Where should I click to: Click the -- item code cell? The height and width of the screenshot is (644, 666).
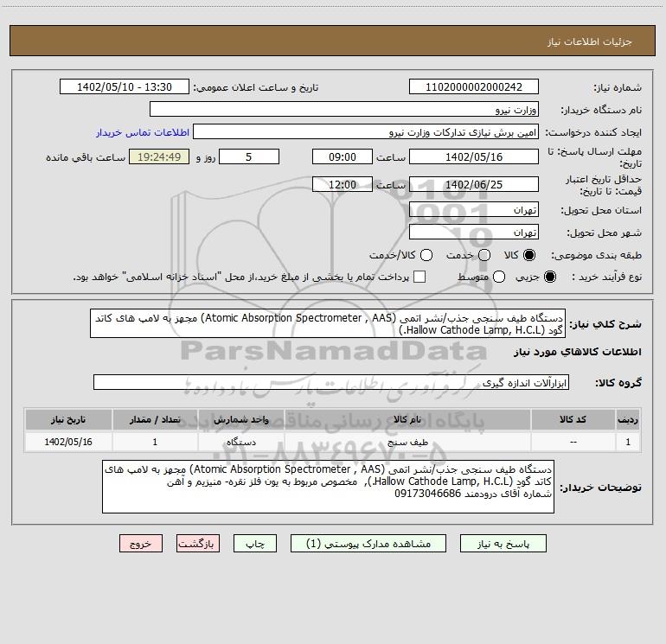pyautogui.click(x=573, y=442)
